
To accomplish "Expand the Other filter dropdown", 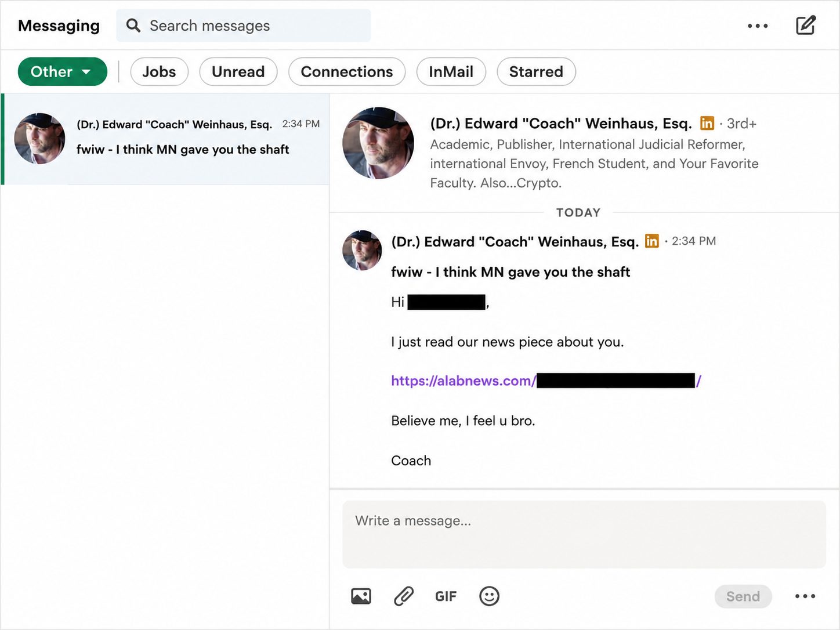I will click(x=62, y=71).
